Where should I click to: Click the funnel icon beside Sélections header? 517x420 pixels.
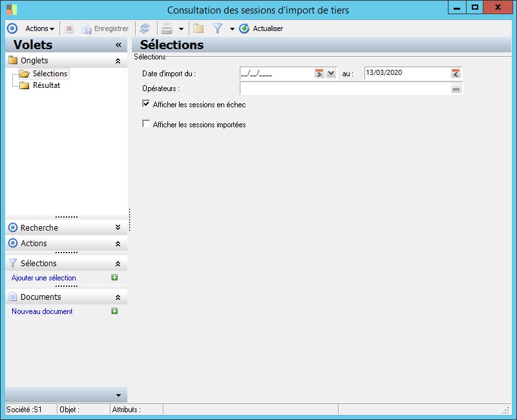point(13,263)
